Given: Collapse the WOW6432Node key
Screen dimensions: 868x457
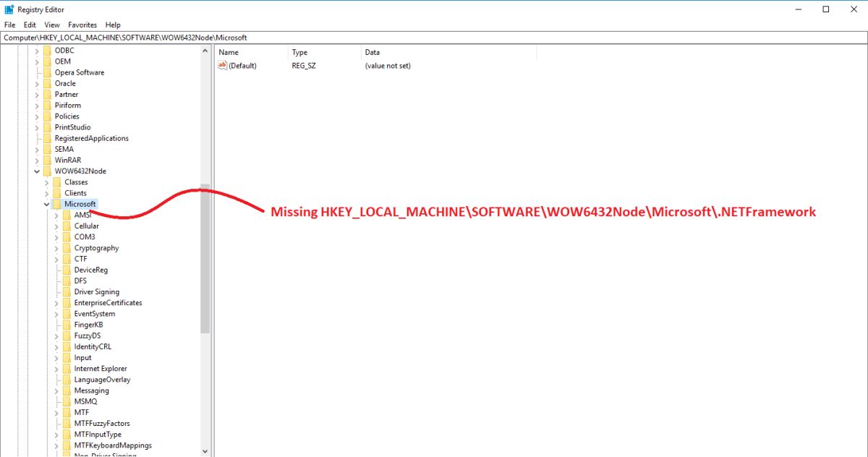Looking at the screenshot, I should pyautogui.click(x=37, y=171).
